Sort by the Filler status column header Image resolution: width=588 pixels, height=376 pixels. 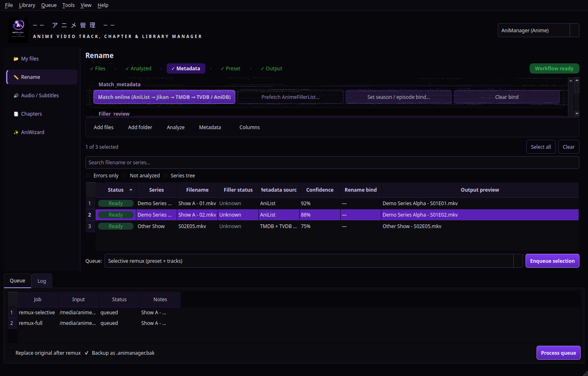click(238, 190)
